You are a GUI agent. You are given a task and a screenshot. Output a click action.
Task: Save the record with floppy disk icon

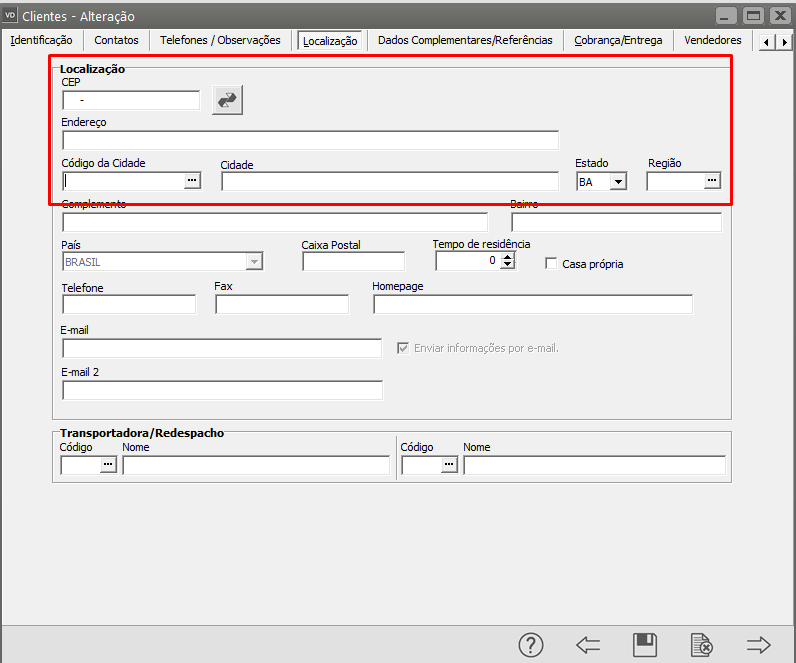click(x=645, y=645)
